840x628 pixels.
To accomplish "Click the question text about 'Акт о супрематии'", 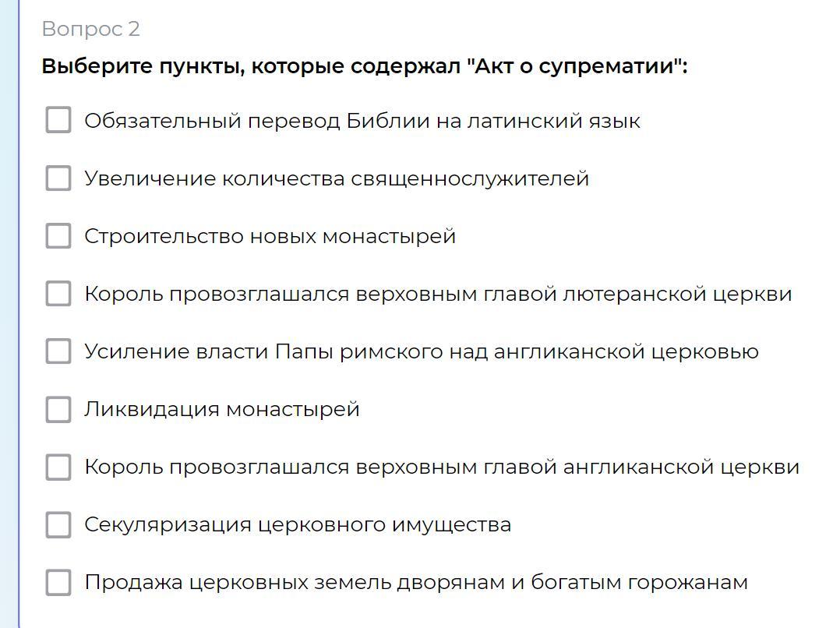I will pos(365,67).
